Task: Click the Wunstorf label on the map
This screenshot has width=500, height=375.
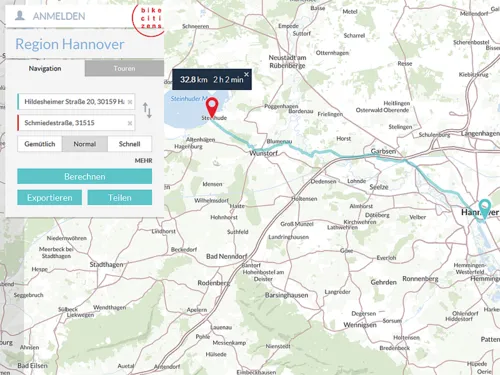Action: [263, 153]
